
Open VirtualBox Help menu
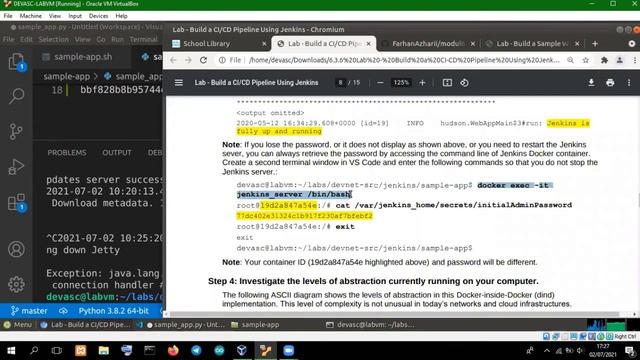pyautogui.click(x=121, y=16)
